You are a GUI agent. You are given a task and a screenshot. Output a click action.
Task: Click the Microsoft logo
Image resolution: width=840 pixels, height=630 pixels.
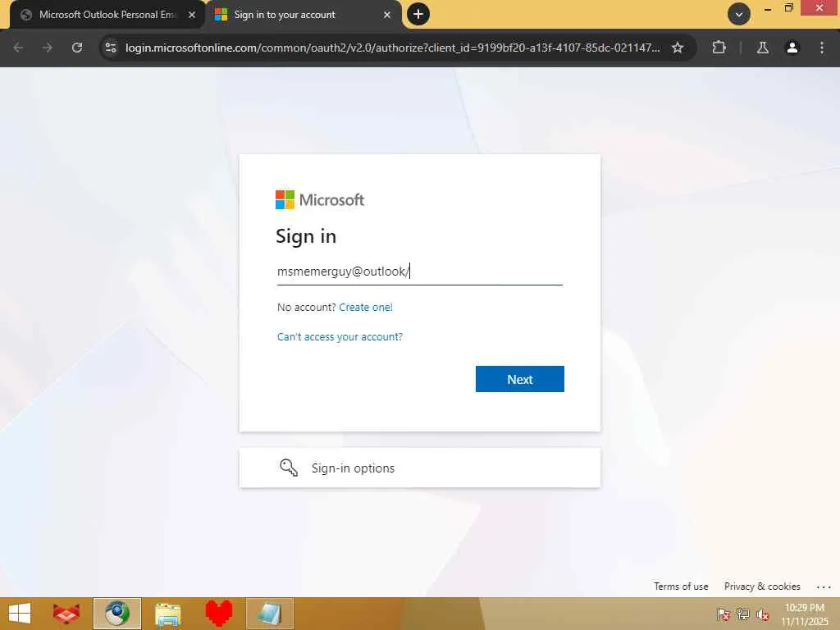[x=320, y=200]
